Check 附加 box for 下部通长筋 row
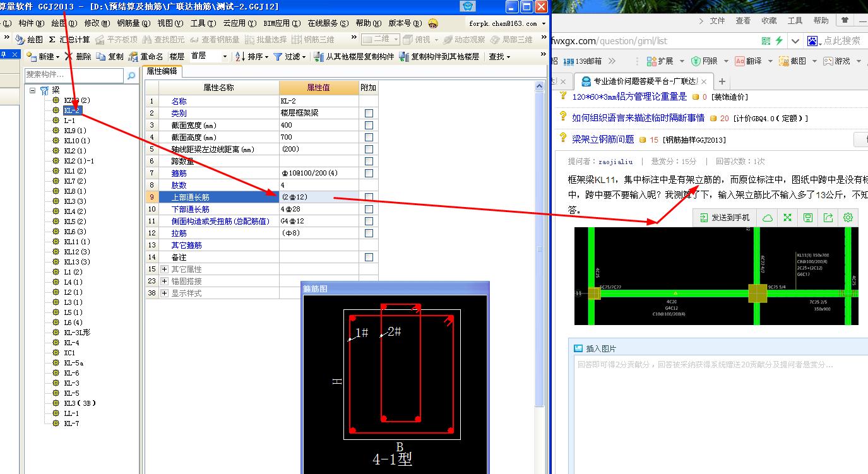Image resolution: width=868 pixels, height=474 pixels. point(369,210)
